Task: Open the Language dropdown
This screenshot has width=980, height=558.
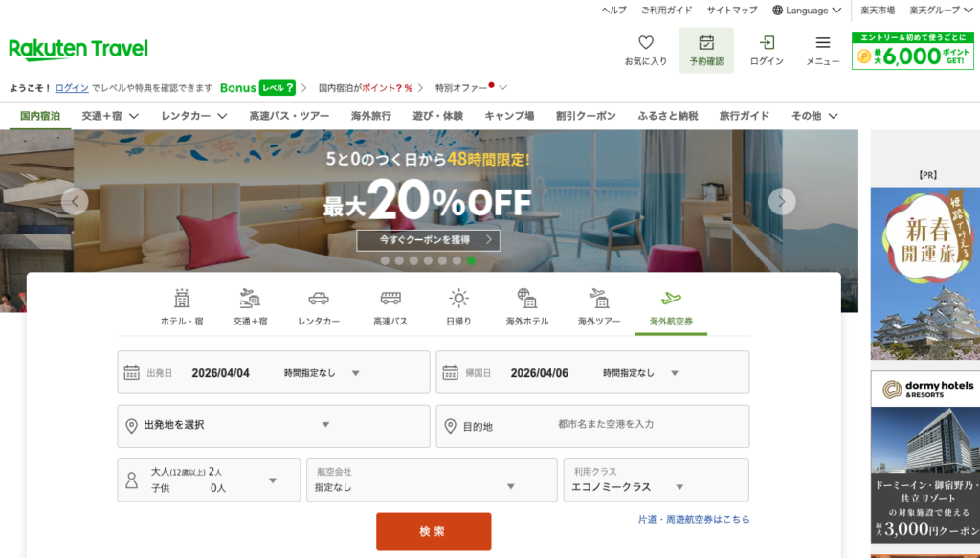Action: (x=807, y=11)
